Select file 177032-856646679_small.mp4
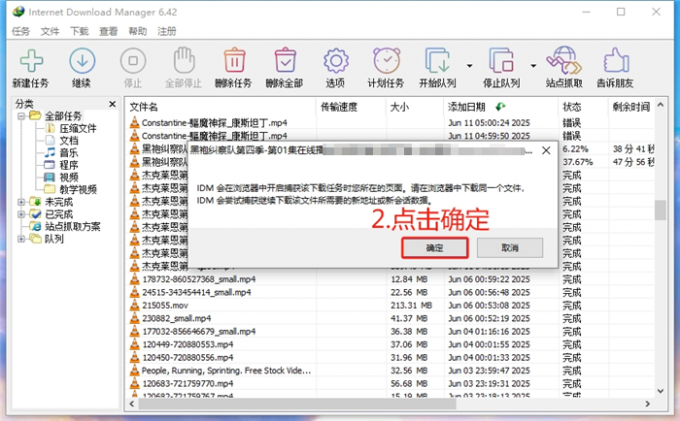Image resolution: width=680 pixels, height=421 pixels. (x=199, y=331)
